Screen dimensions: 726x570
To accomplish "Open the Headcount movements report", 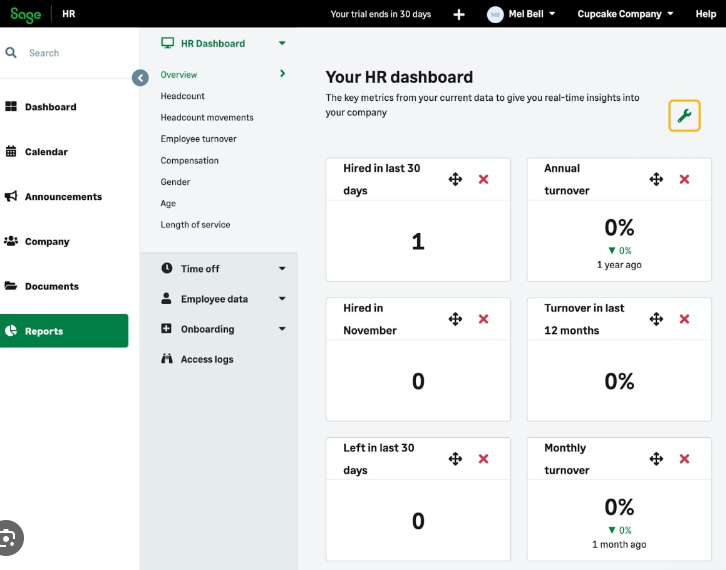I will (x=207, y=118).
